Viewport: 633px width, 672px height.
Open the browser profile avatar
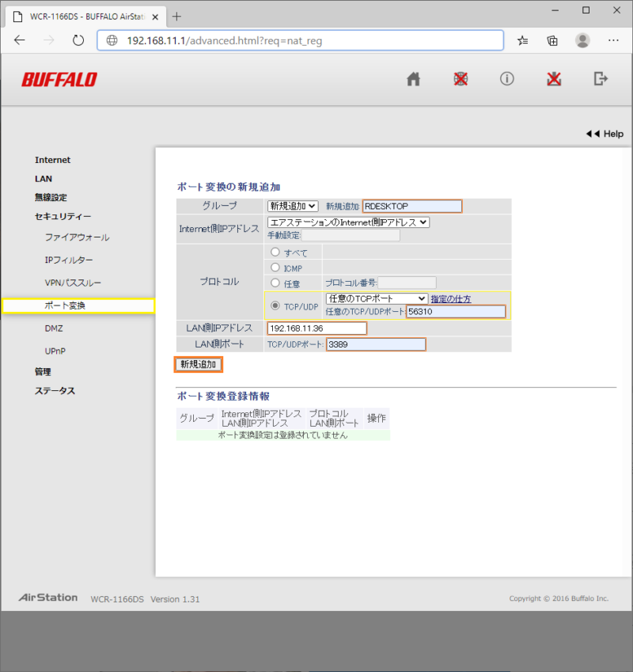[582, 40]
